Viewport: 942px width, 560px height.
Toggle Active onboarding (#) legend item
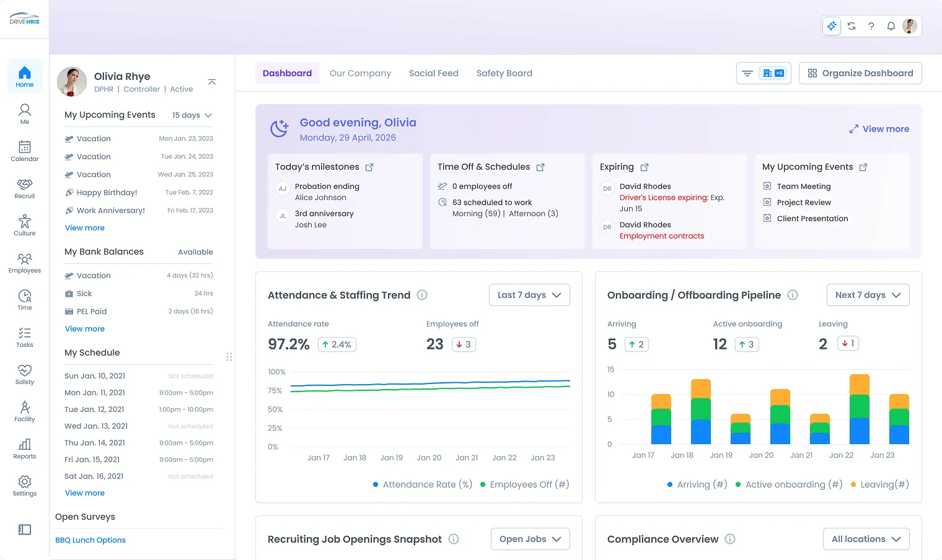point(789,484)
